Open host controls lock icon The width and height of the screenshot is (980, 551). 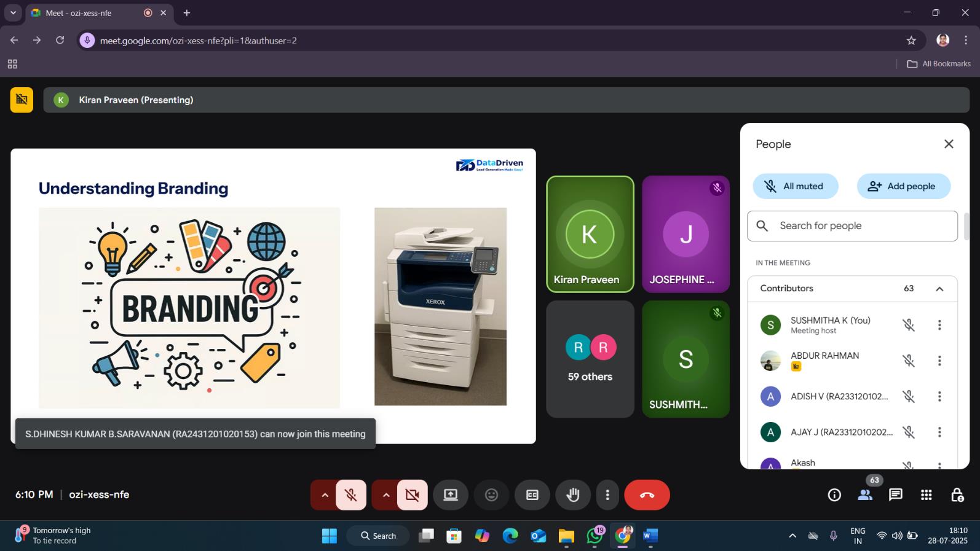[x=957, y=495]
